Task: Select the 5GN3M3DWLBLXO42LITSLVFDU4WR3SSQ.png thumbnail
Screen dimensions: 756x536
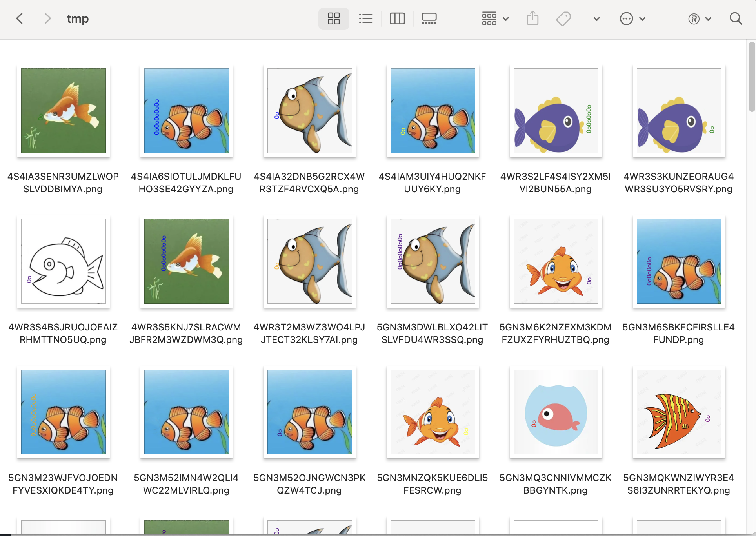Action: [433, 261]
